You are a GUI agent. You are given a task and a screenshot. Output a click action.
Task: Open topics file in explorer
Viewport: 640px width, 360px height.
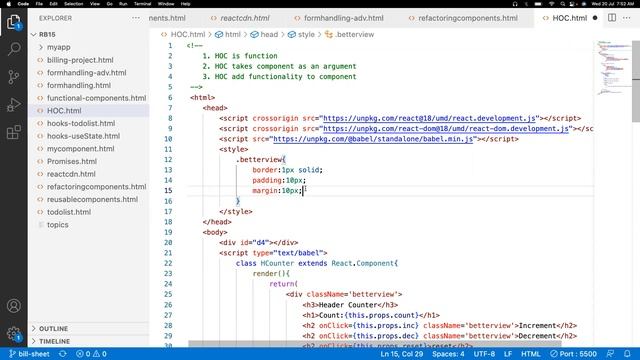click(89, 224)
